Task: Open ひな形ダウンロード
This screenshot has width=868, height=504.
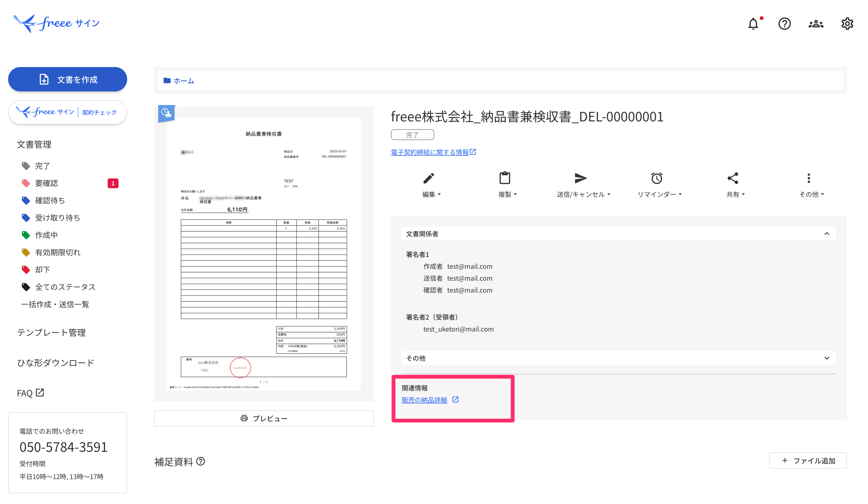Action: click(55, 363)
